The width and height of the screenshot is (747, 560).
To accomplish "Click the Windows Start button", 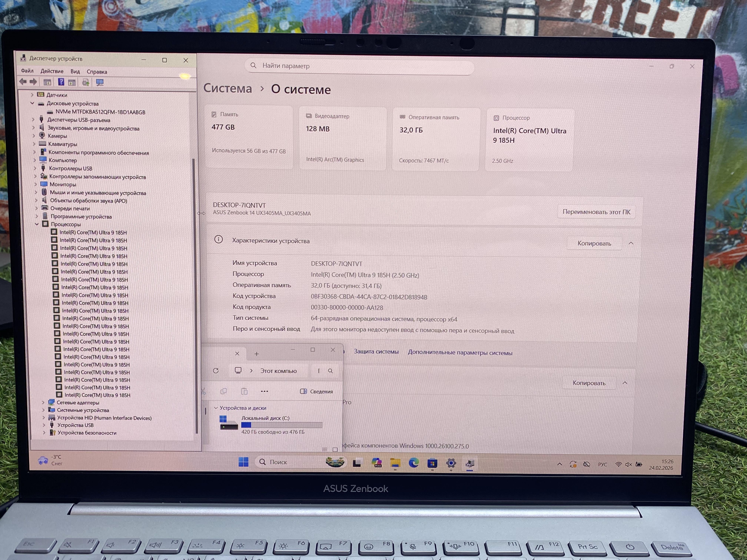I will (x=243, y=462).
